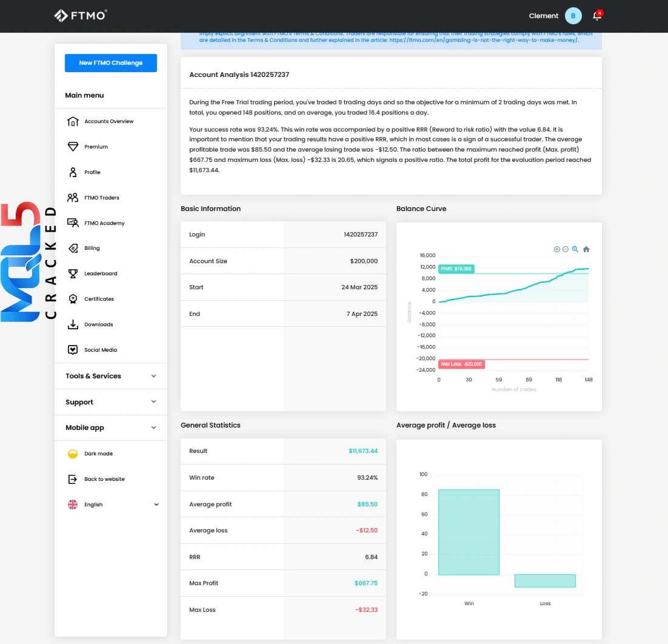Image resolution: width=668 pixels, height=644 pixels.
Task: Click the New FTMO Challenge button
Action: 111,63
